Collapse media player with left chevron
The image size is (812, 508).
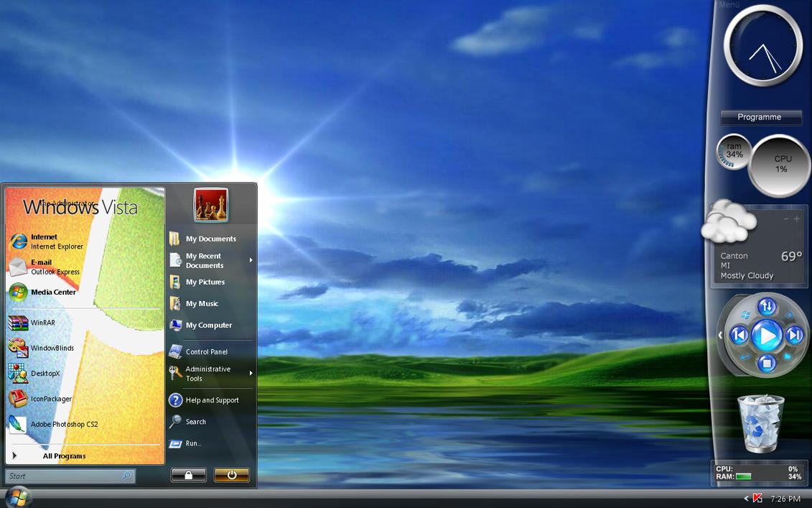(x=720, y=336)
